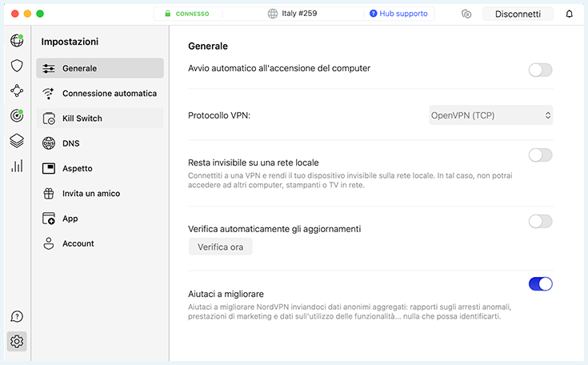Viewport: 588px width, 365px height.
Task: Disable the Aiutaci a migliorare toggle
Action: coord(540,284)
